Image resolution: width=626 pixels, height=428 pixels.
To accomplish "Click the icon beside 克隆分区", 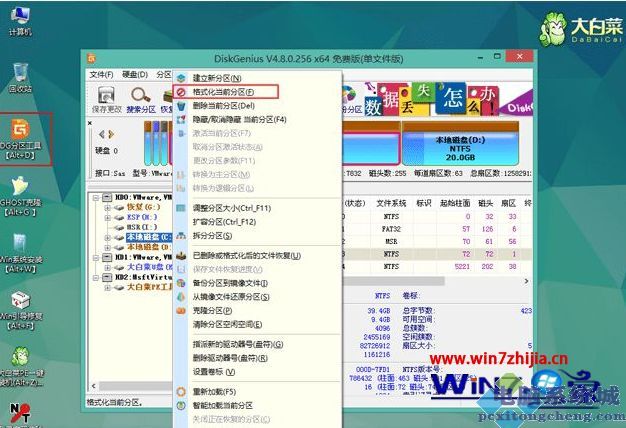I will tap(181, 310).
